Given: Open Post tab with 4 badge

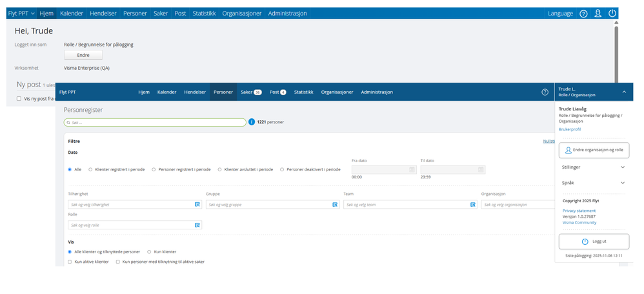Looking at the screenshot, I should coord(277,92).
